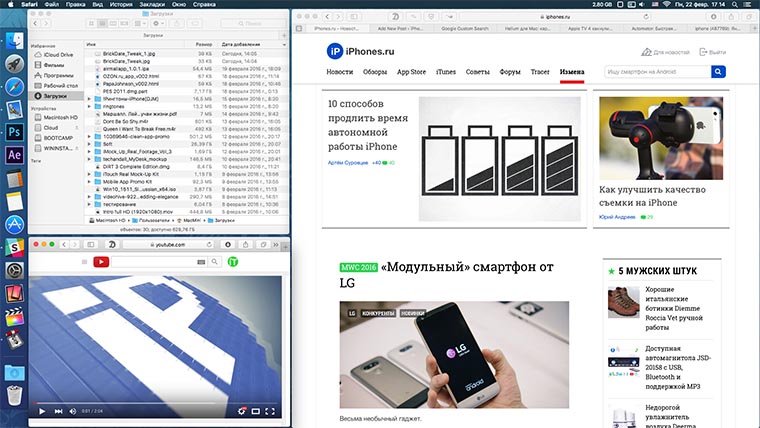Select file BrickDate_Tweak_1.jpg
Image resolution: width=760 pixels, height=428 pixels.
click(129, 54)
